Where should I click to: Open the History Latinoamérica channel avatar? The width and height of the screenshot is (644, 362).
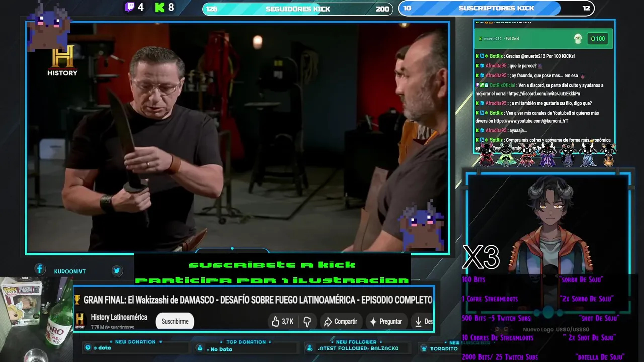[x=79, y=321]
